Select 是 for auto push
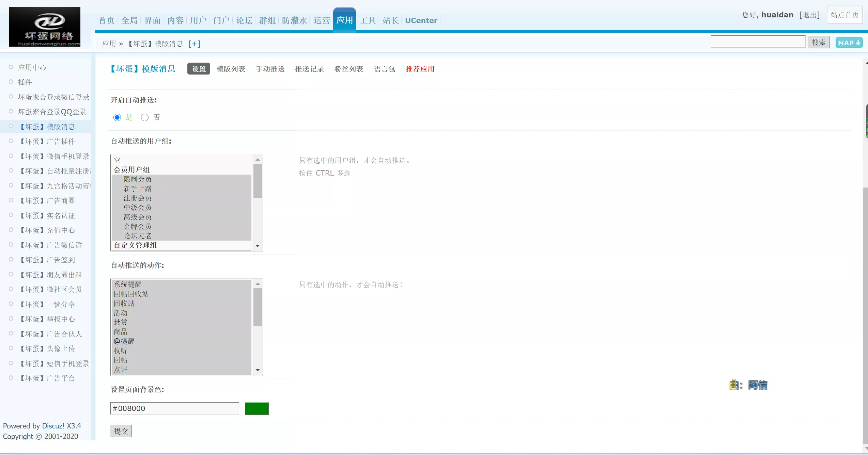 tap(117, 117)
